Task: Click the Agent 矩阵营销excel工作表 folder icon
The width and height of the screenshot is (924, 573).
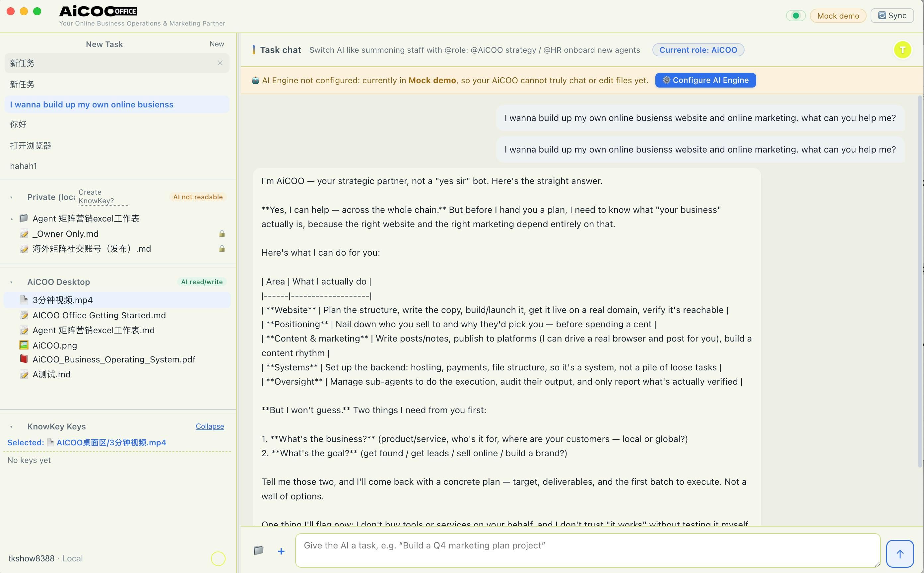Action: pos(24,218)
